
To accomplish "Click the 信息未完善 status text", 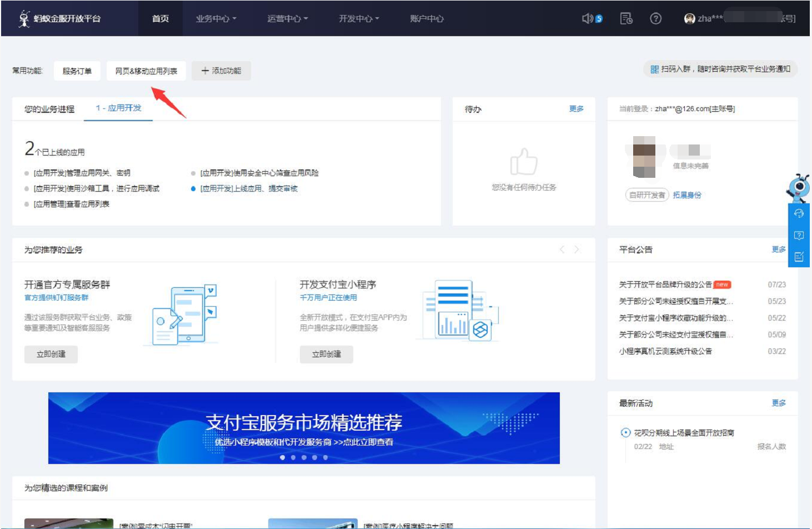I will tap(690, 166).
